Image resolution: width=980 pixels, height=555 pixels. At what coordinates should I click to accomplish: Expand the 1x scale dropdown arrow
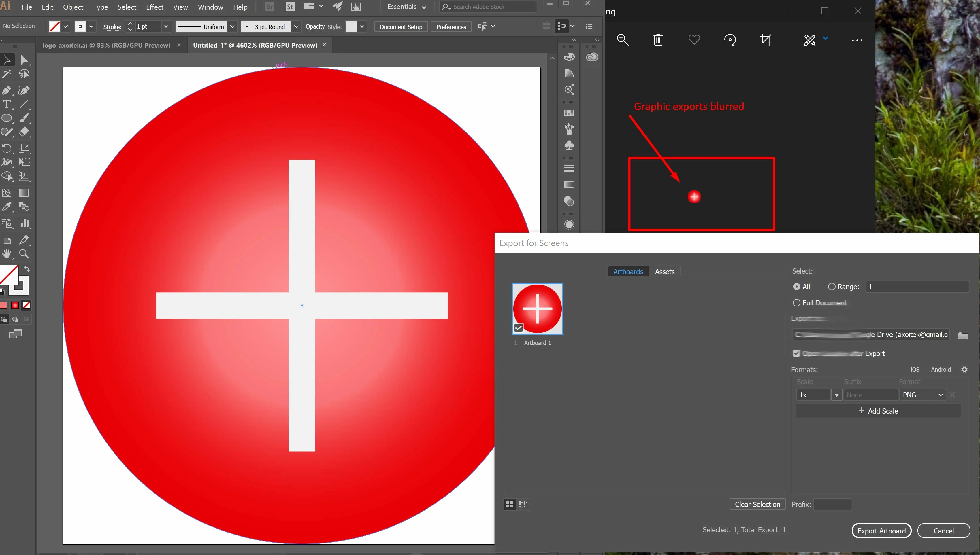(x=836, y=395)
